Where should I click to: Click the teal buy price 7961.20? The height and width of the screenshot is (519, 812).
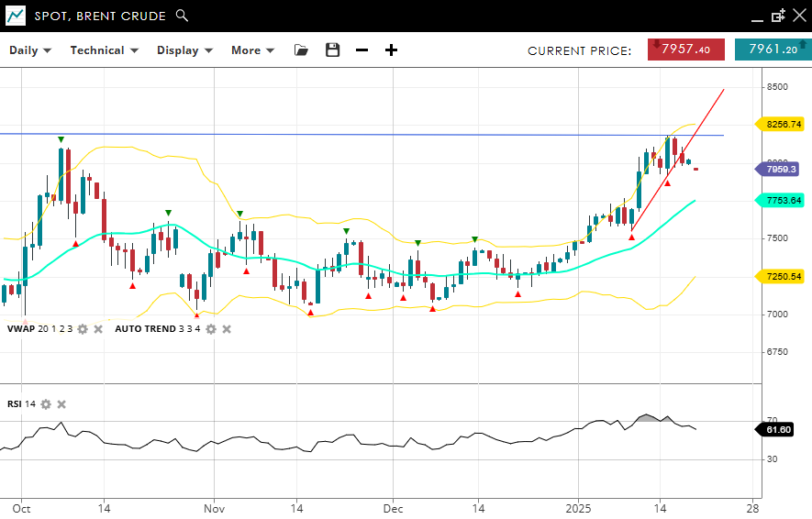773,50
